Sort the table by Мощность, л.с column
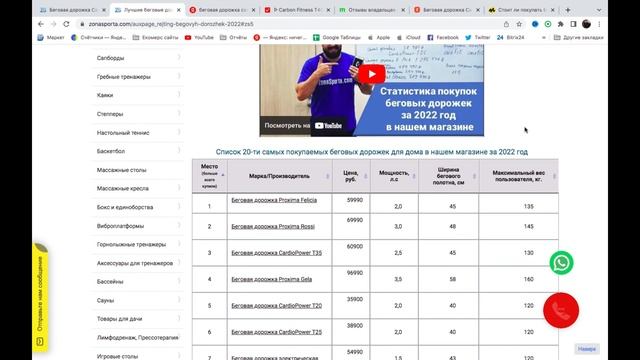640x360 pixels. point(394,176)
